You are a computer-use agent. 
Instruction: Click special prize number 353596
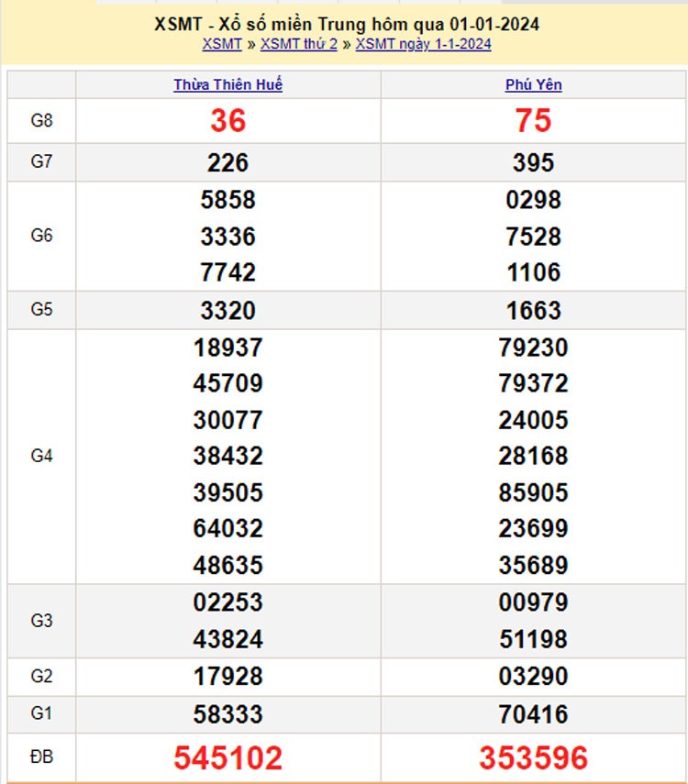pyautogui.click(x=533, y=758)
